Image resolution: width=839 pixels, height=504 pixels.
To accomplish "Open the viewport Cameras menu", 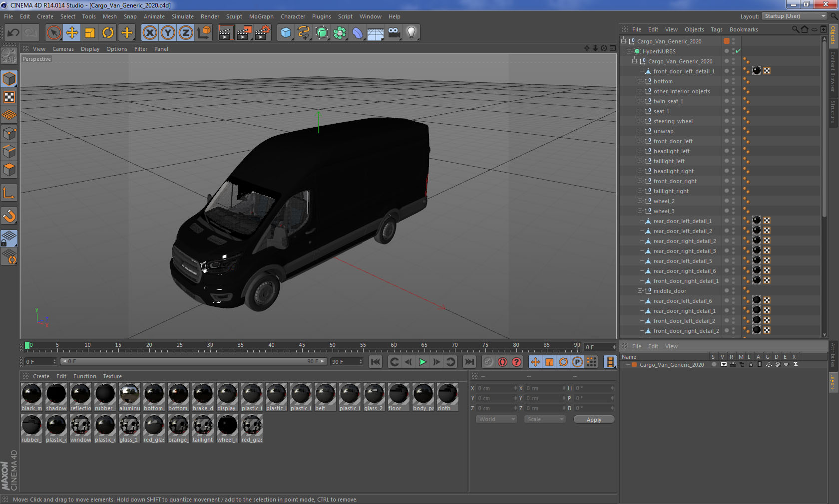I will pos(63,49).
